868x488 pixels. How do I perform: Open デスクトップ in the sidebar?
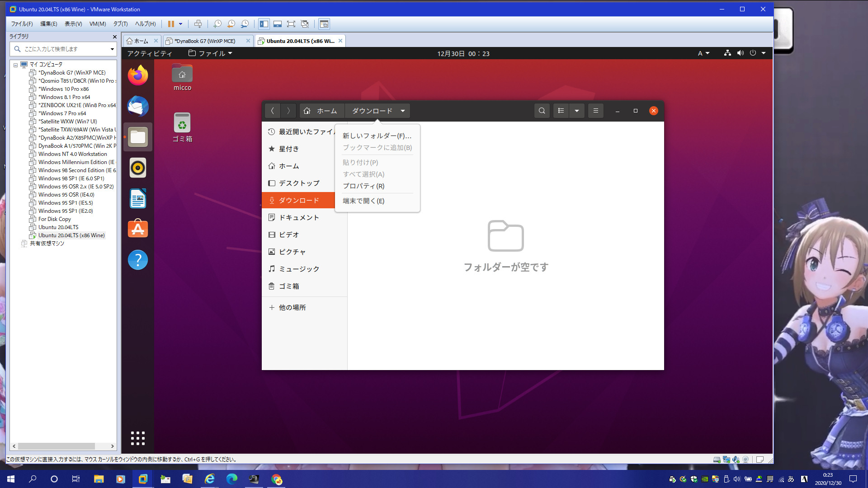pos(298,183)
